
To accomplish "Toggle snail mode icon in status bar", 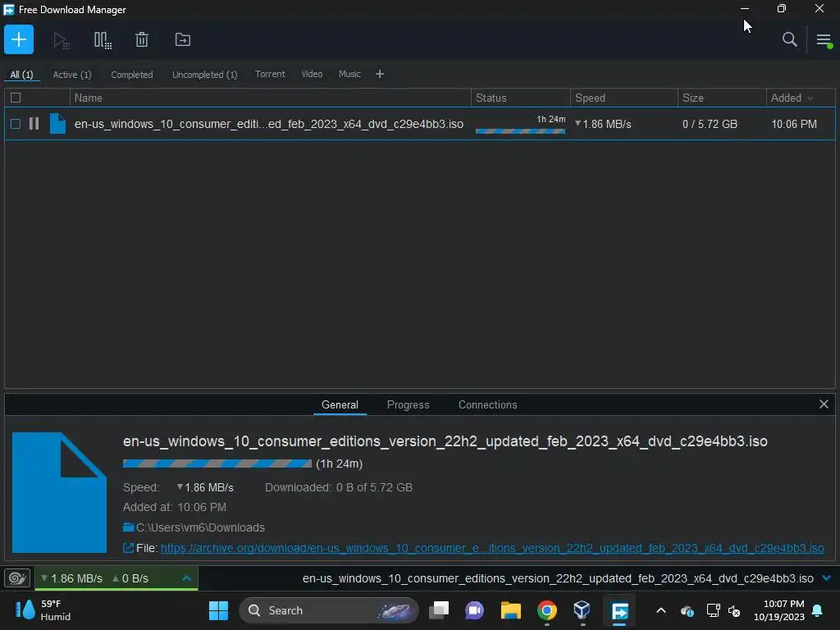I will [x=17, y=578].
